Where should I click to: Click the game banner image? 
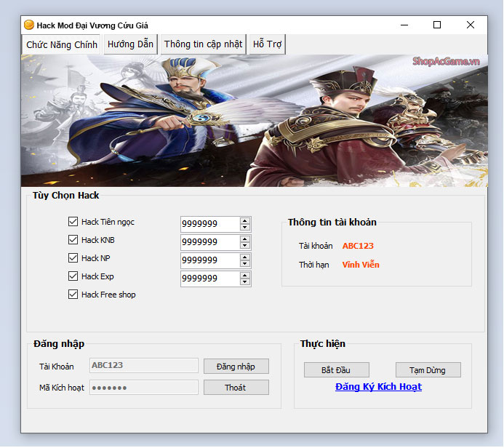[x=255, y=121]
